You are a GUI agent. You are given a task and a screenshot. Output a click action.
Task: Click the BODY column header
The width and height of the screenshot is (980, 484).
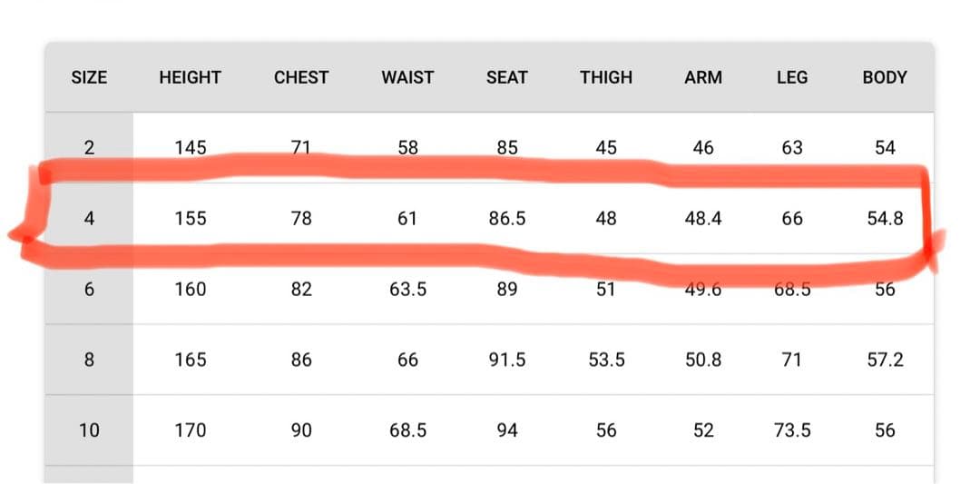(x=885, y=77)
